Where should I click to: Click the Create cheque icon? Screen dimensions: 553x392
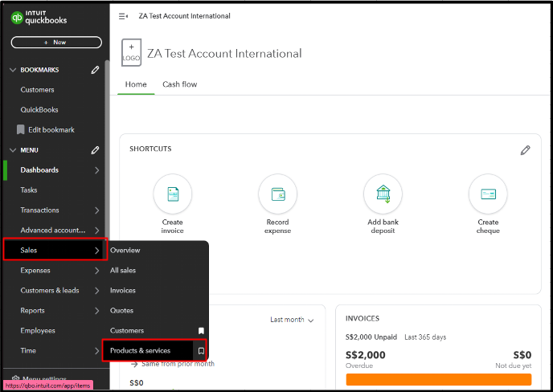click(x=488, y=194)
